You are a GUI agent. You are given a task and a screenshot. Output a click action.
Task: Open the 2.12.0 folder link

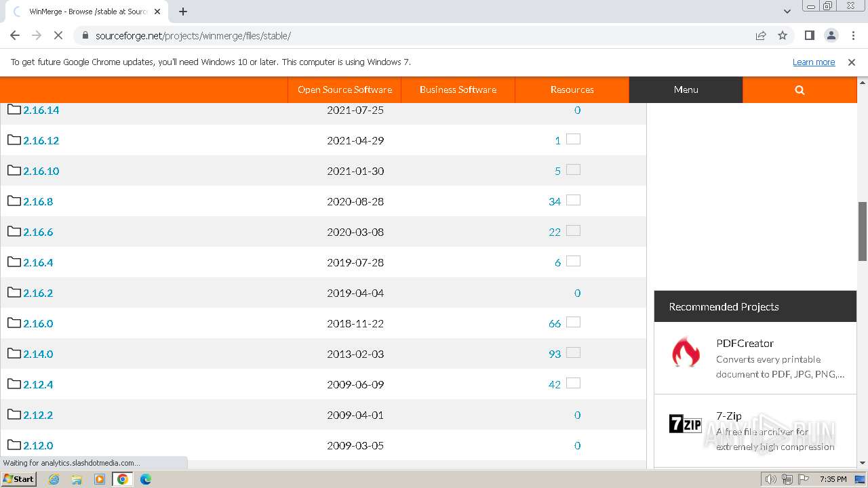click(x=38, y=445)
